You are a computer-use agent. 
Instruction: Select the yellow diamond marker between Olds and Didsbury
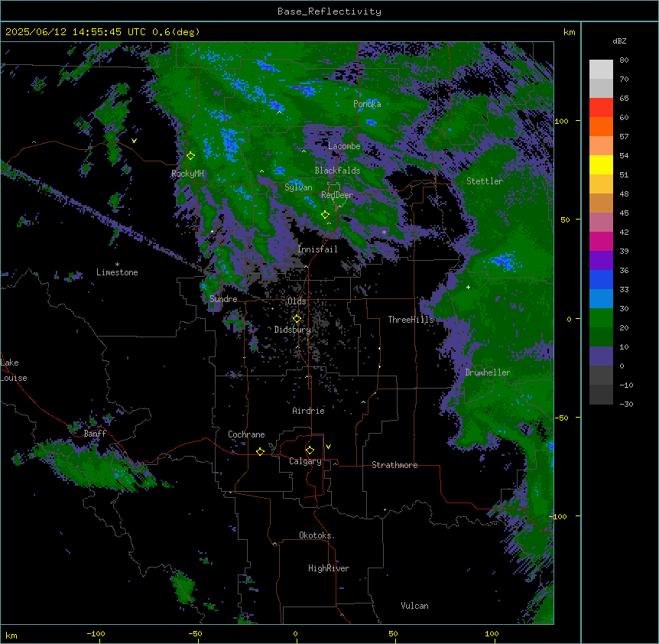tap(297, 319)
